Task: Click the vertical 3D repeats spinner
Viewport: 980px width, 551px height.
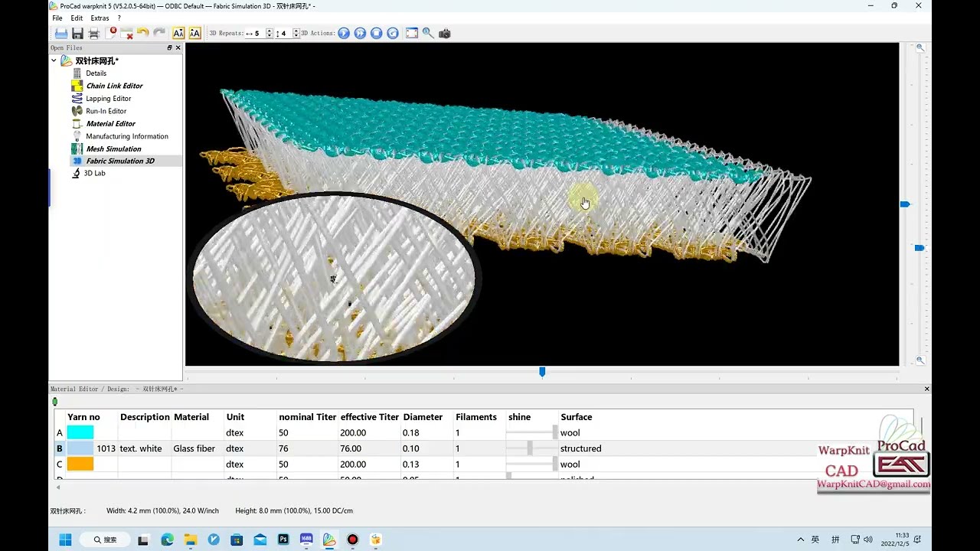Action: 296,33
